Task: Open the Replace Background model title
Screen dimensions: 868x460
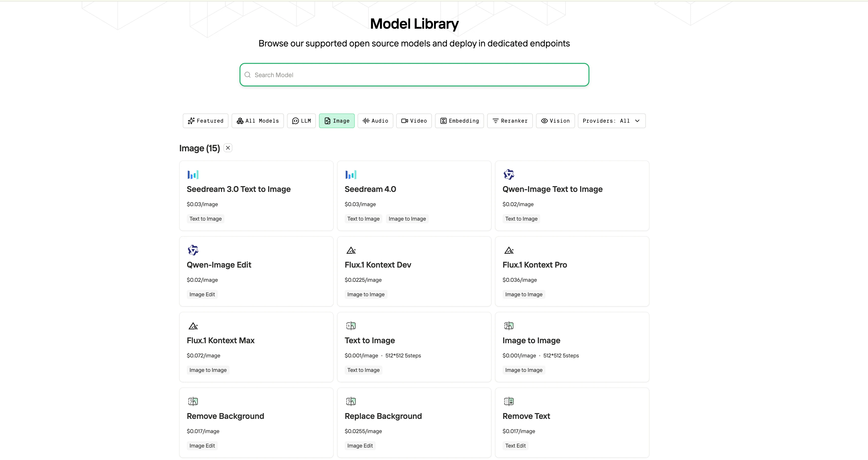Action: tap(383, 416)
